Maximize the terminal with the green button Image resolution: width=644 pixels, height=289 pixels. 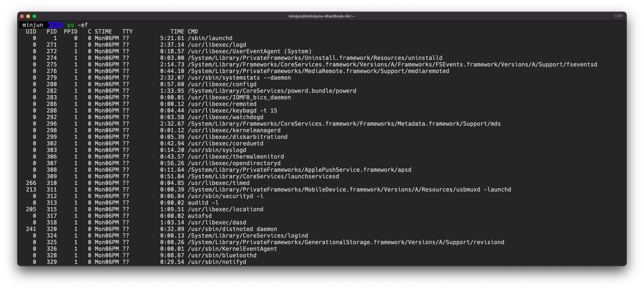(34, 16)
